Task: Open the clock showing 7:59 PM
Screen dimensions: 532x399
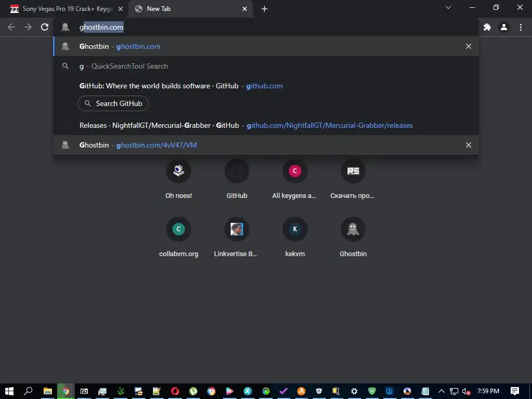Action: [488, 391]
